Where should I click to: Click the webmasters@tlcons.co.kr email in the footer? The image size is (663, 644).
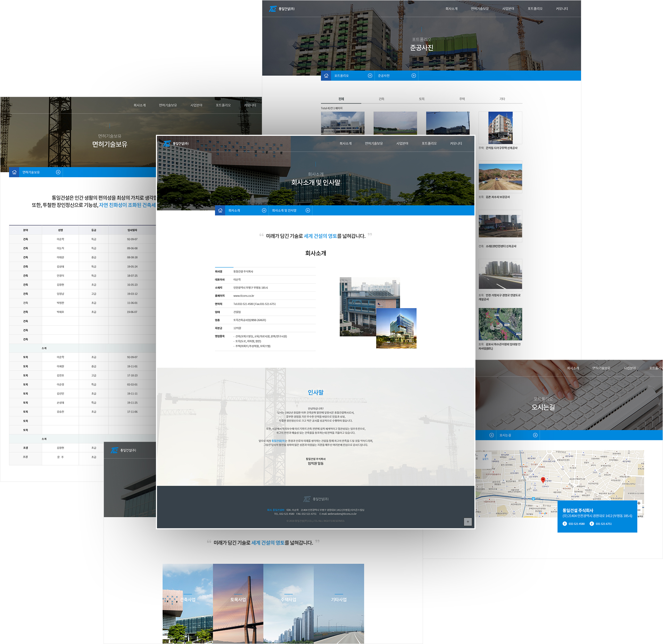coord(342,514)
